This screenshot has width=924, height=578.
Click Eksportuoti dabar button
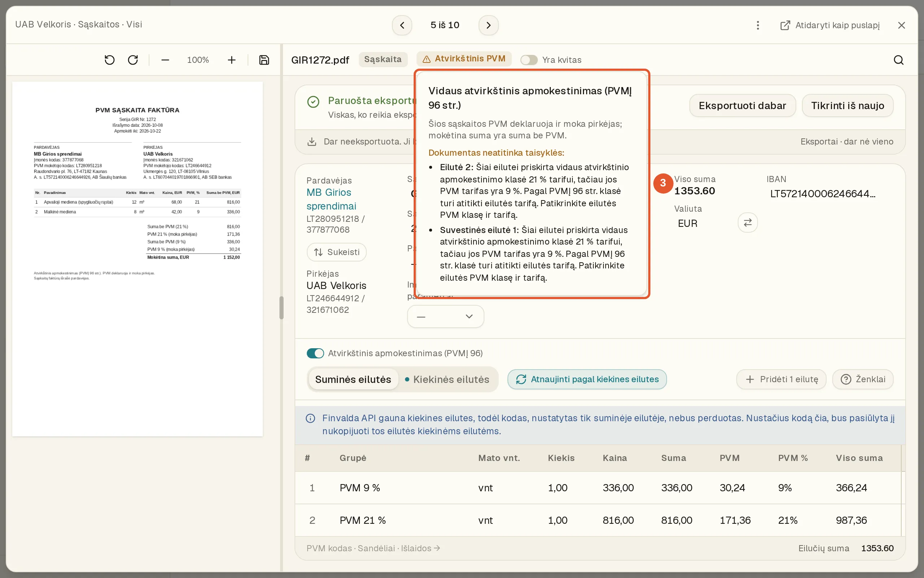(742, 105)
